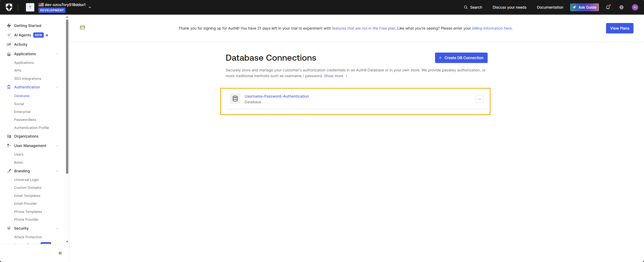
Task: Click Show more in the description
Action: pyautogui.click(x=333, y=76)
